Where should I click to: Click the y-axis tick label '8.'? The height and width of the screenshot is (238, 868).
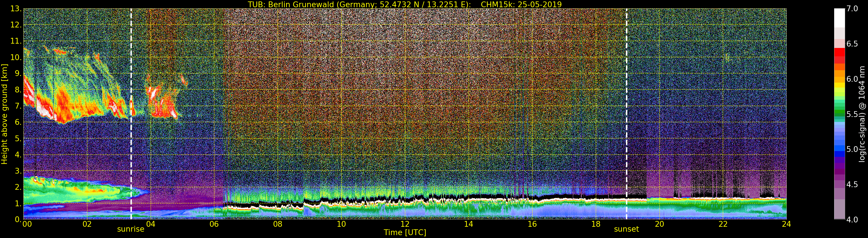pos(18,90)
